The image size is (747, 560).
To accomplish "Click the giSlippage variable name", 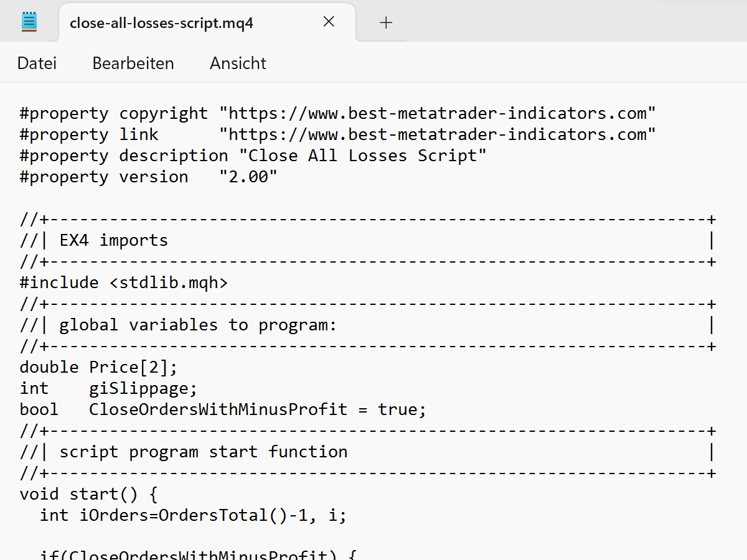I will point(143,389).
